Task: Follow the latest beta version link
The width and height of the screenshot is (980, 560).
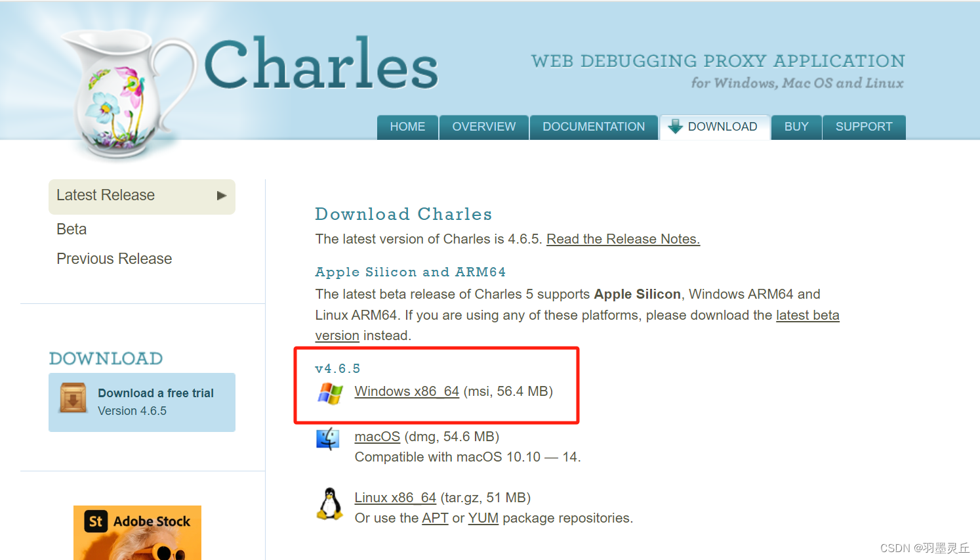Action: [x=807, y=315]
